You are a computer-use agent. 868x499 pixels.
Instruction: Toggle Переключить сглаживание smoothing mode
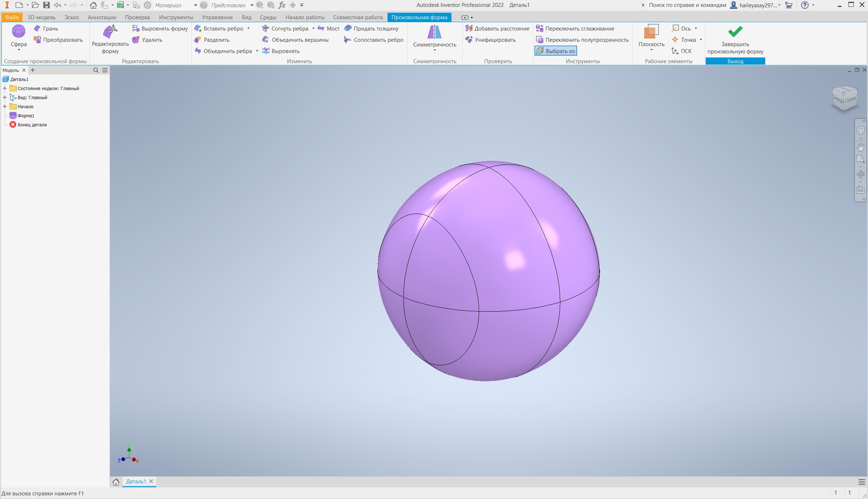575,28
